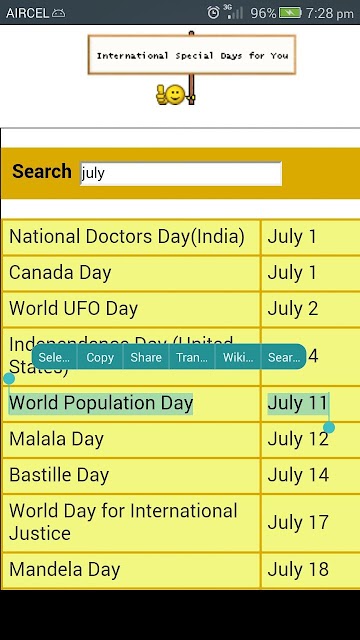Tap the Android debug icon beside AIRCEL
The image size is (360, 640).
coord(58,13)
